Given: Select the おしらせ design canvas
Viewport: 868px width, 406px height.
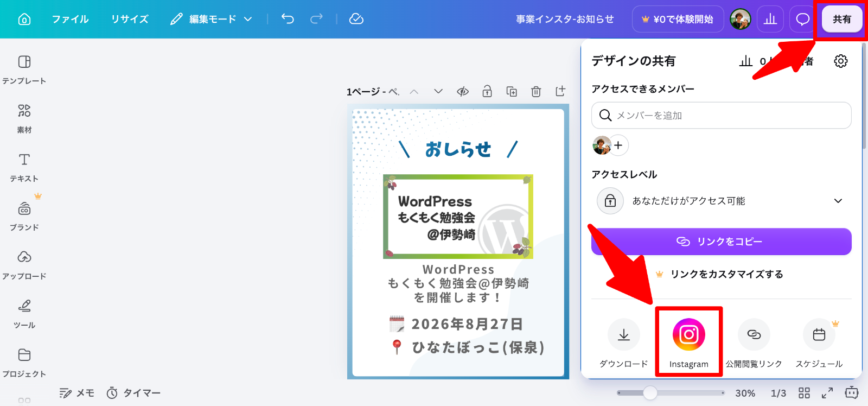Looking at the screenshot, I should click(458, 242).
